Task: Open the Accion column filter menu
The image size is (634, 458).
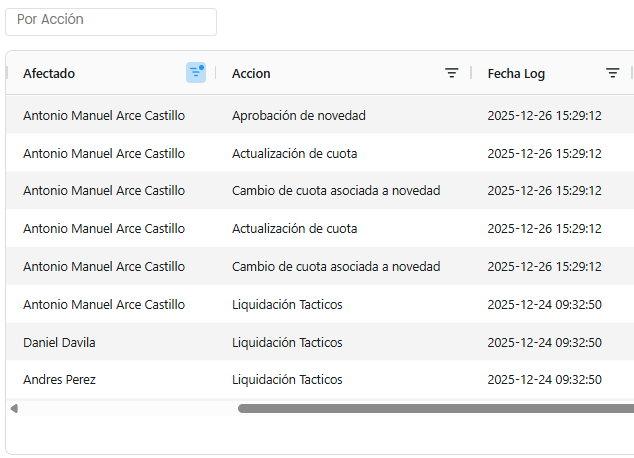Action: [x=452, y=73]
